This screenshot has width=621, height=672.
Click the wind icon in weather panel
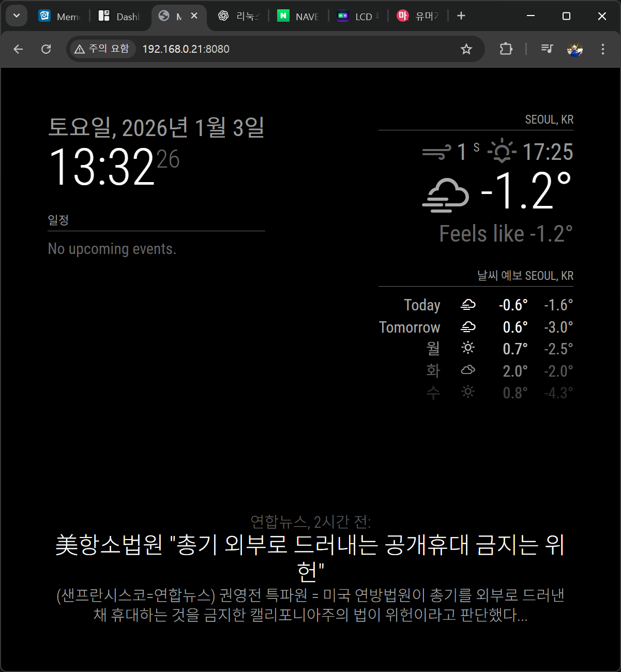(436, 153)
